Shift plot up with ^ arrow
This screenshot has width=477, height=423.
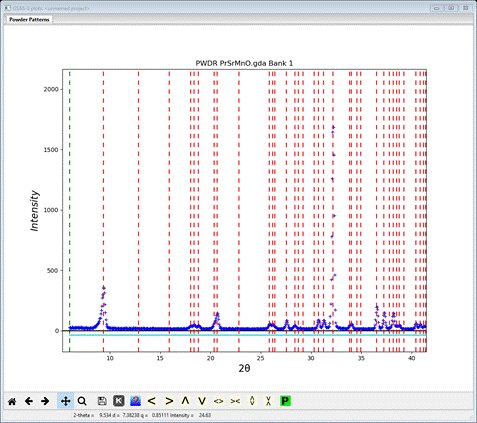[185, 401]
